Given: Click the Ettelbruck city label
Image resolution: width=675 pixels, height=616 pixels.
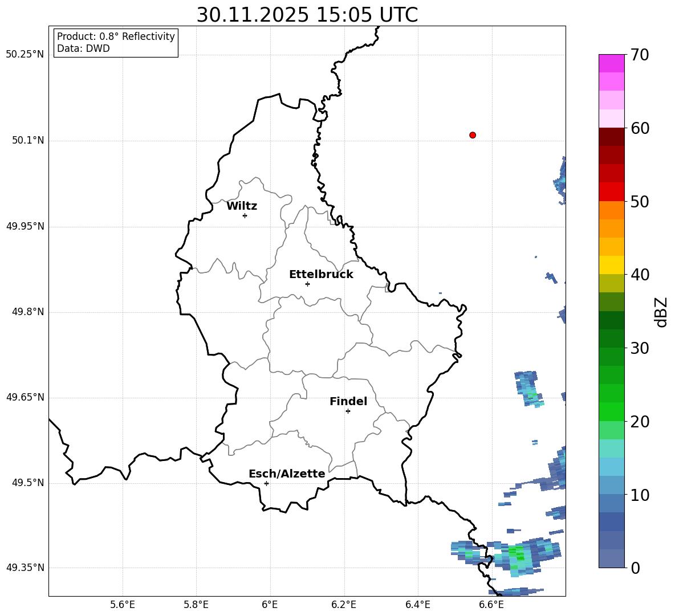Looking at the screenshot, I should 321,275.
